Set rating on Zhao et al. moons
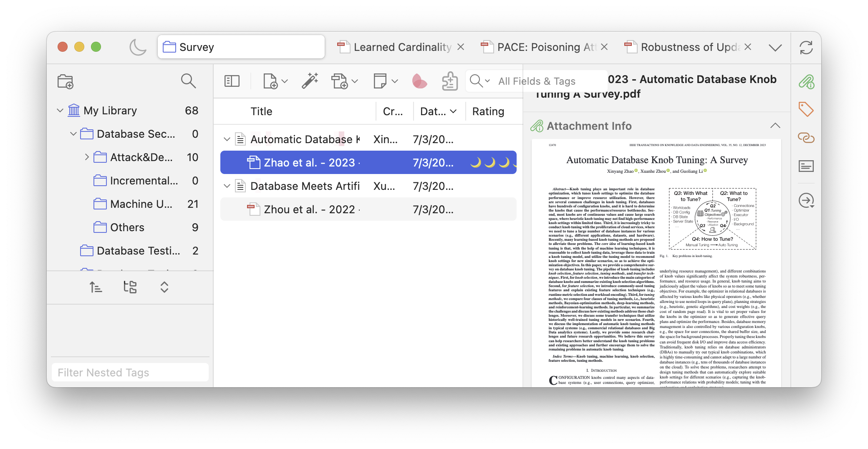The width and height of the screenshot is (868, 449). (493, 162)
